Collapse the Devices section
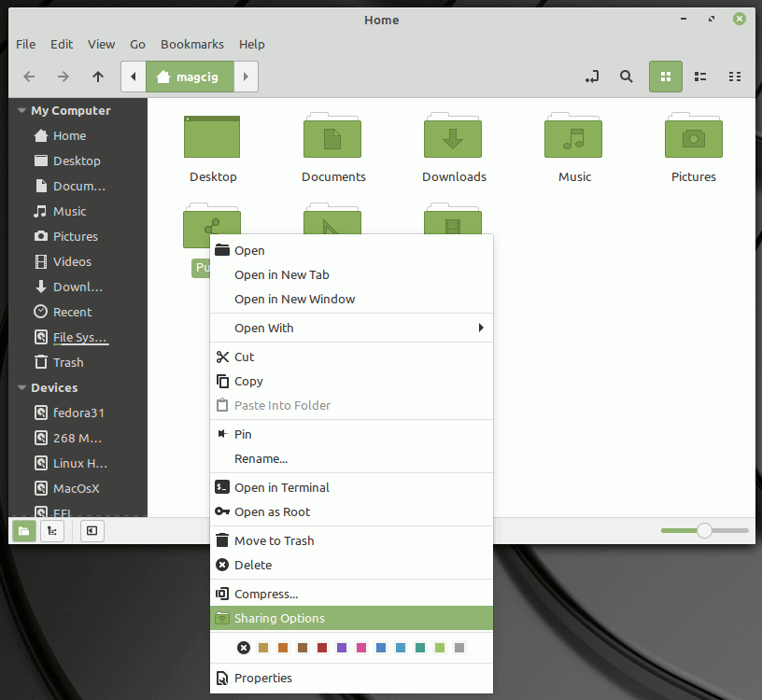Viewport: 762px width, 700px height. tap(21, 387)
